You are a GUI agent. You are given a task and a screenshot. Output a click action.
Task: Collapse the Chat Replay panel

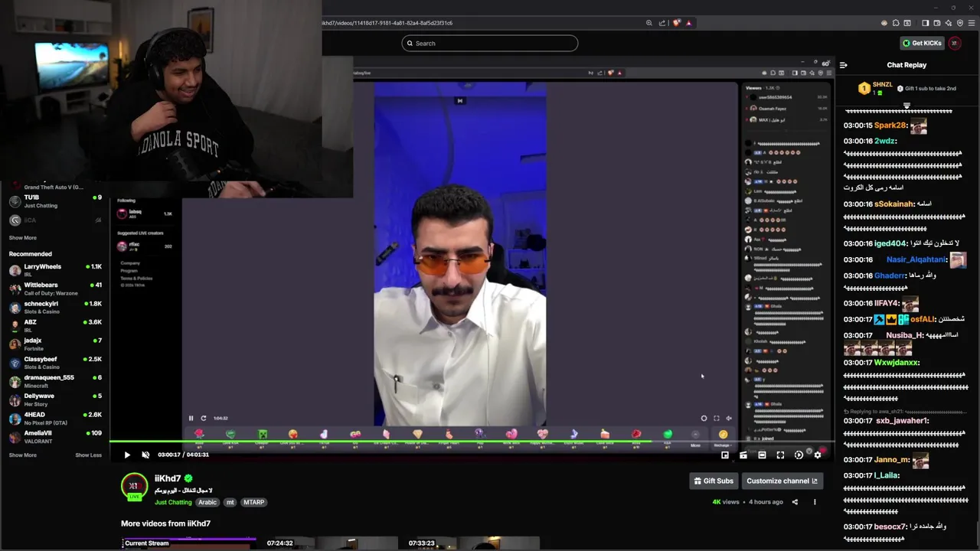(844, 65)
